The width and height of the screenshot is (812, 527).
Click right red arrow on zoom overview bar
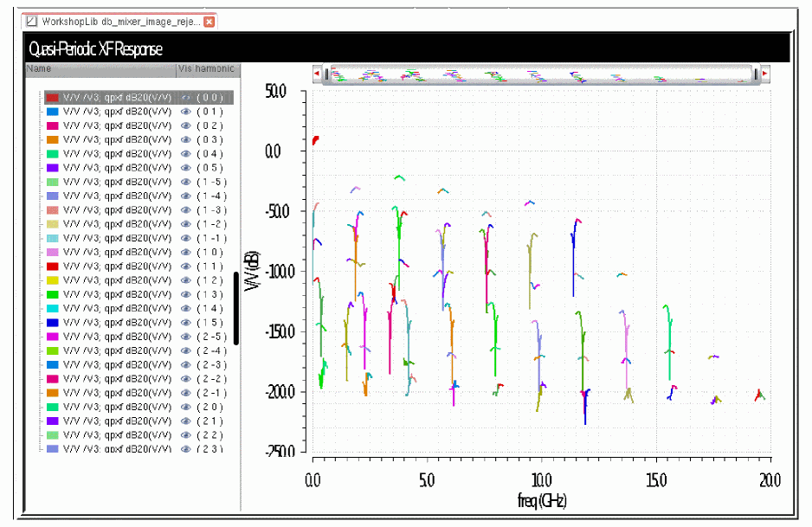click(x=765, y=74)
